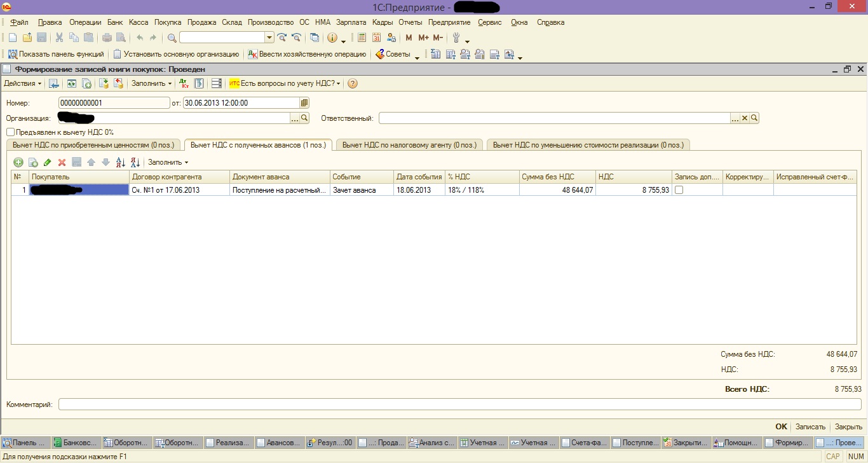Toggle the Запись доп. листа checkbox in row 1
868x463 pixels.
coord(679,190)
